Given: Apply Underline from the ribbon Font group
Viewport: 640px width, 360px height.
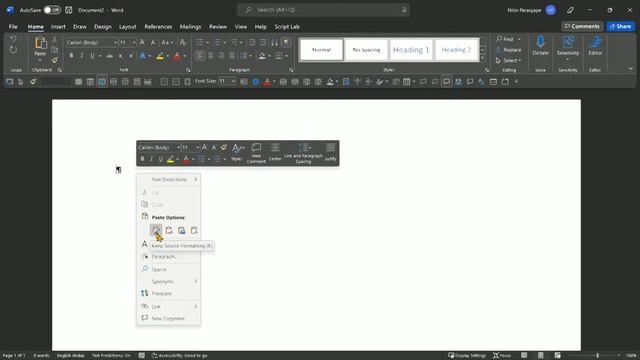Looking at the screenshot, I should click(92, 56).
